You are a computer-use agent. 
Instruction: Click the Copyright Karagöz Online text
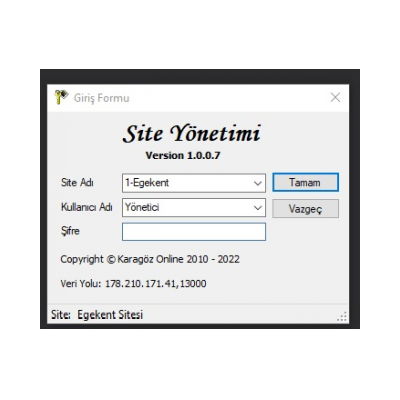coord(150,259)
